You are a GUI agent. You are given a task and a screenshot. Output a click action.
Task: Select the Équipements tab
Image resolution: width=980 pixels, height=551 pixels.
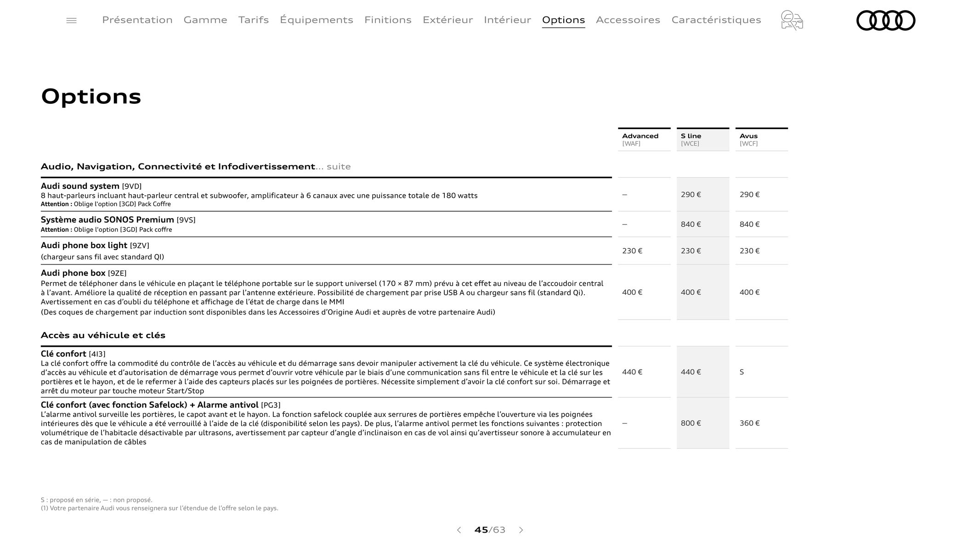click(x=317, y=20)
